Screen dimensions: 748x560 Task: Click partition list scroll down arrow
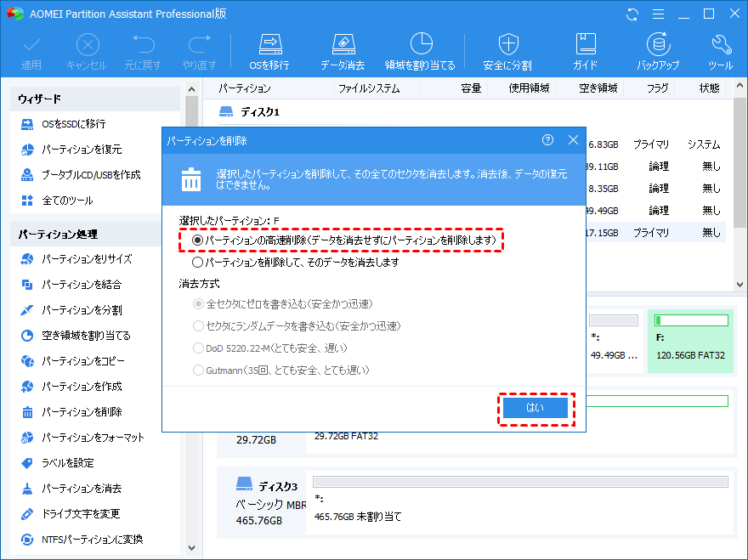tap(739, 285)
